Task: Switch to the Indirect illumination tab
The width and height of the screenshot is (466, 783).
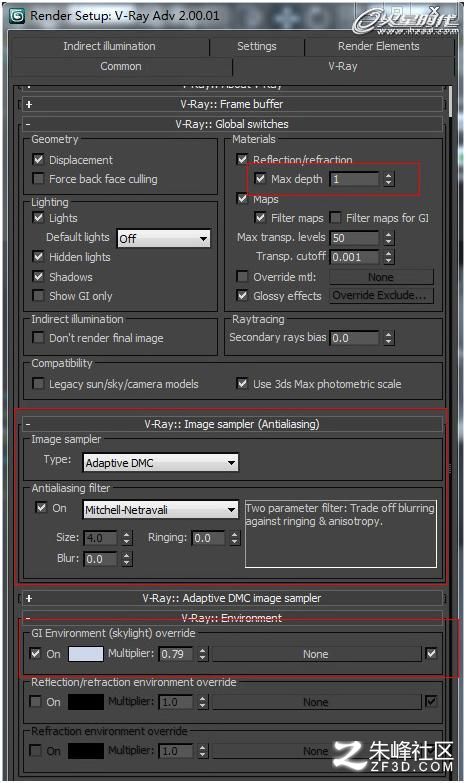Action: click(x=109, y=46)
